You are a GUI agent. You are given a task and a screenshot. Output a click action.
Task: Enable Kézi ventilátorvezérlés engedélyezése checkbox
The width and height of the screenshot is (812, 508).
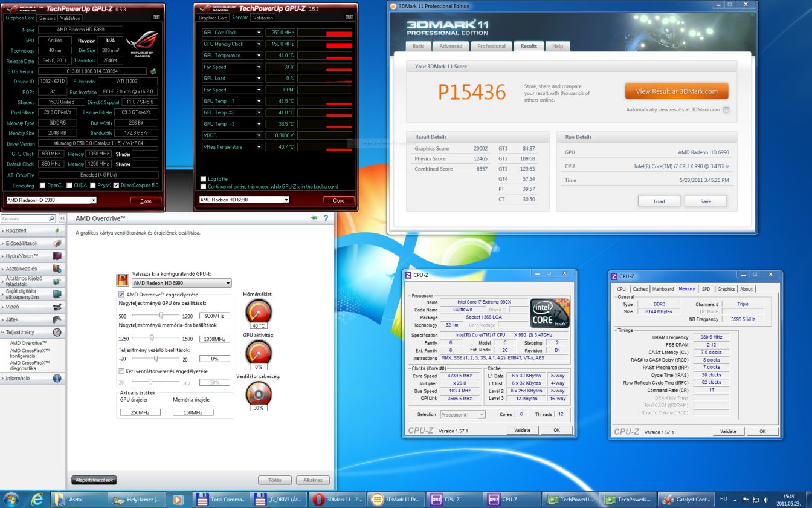pyautogui.click(x=121, y=371)
